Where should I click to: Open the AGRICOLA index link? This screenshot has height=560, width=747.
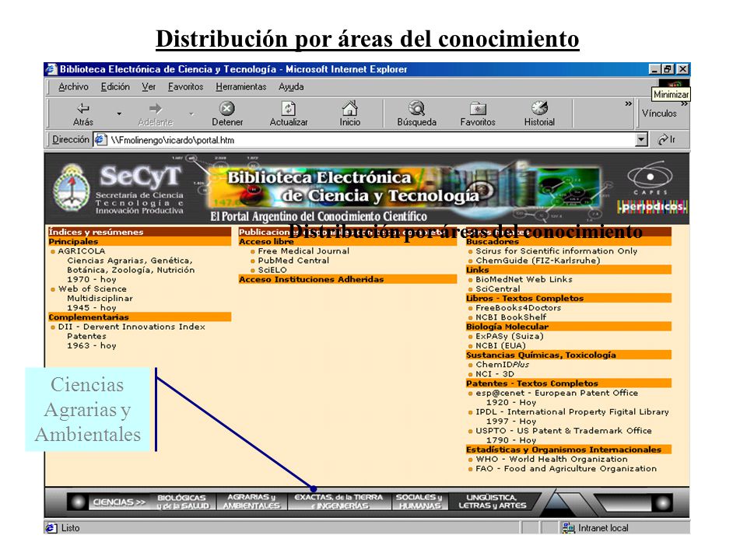[82, 251]
